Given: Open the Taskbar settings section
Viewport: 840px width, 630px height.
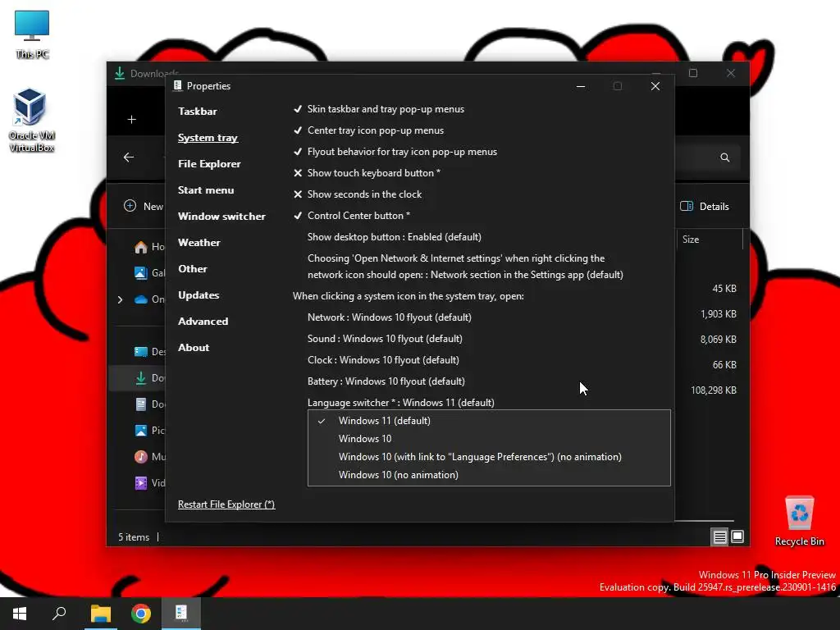Looking at the screenshot, I should [x=198, y=112].
